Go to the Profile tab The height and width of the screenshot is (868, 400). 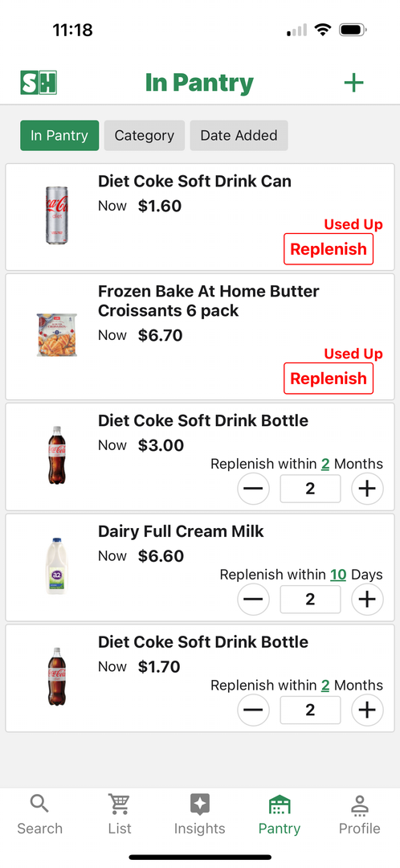[360, 814]
